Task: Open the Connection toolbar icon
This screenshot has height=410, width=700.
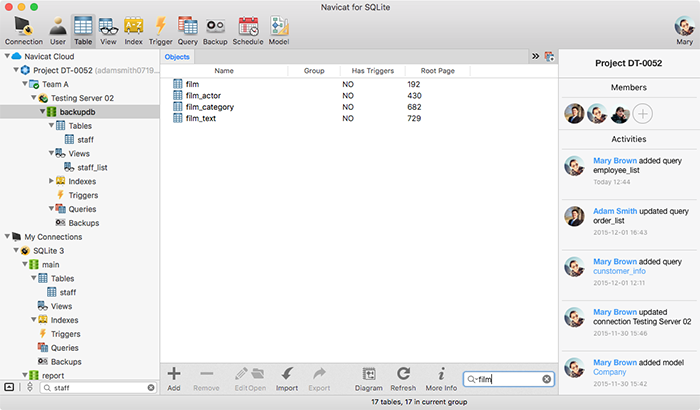Action: pyautogui.click(x=24, y=30)
